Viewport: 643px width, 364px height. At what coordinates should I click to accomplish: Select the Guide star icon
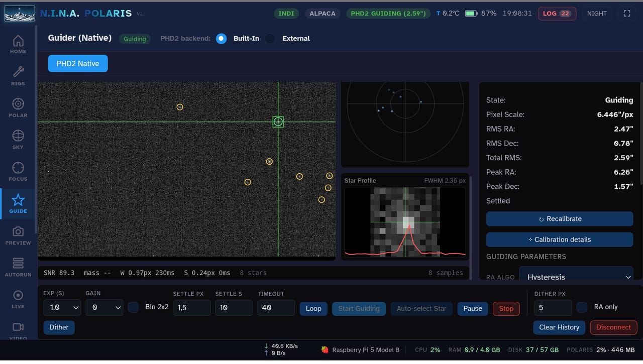[18, 203]
